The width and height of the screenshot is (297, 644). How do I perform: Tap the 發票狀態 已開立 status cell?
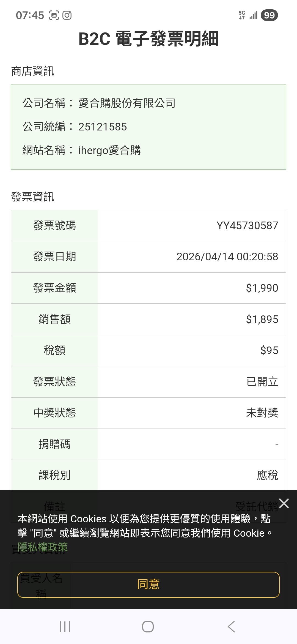coord(192,382)
